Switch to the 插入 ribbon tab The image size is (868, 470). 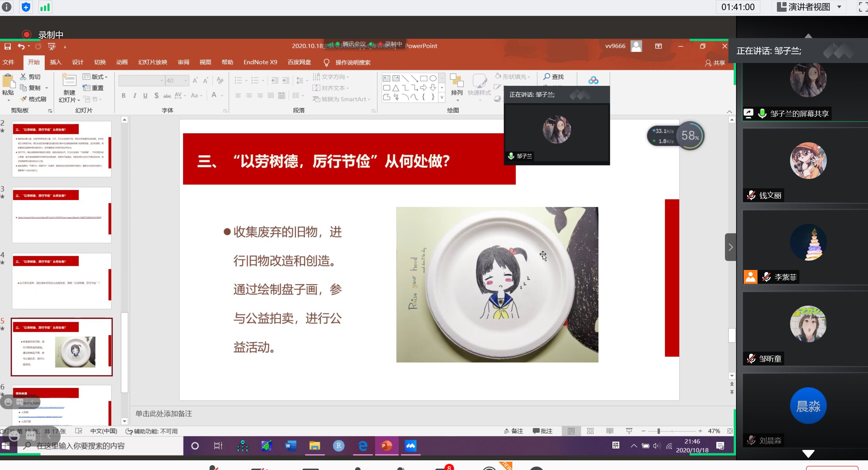pos(56,62)
